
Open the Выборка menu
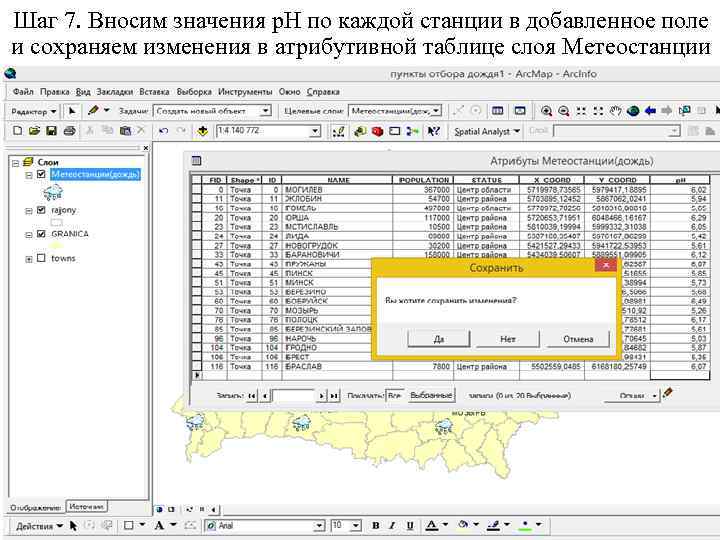(x=194, y=92)
